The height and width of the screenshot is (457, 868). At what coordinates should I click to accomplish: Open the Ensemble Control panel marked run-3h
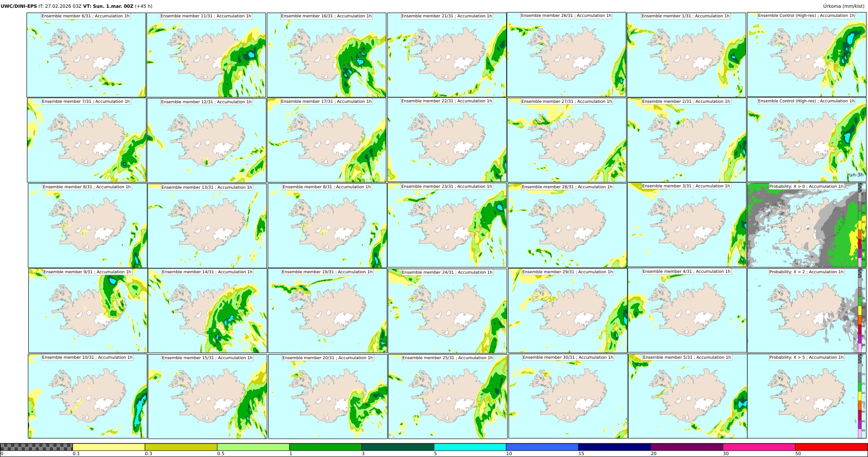click(807, 140)
